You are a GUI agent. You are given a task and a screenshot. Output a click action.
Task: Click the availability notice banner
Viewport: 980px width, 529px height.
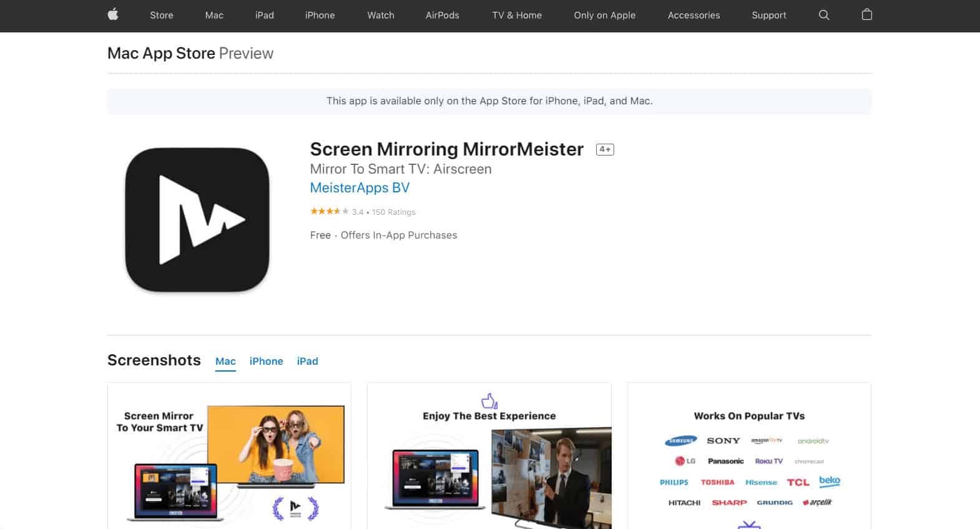pos(489,101)
